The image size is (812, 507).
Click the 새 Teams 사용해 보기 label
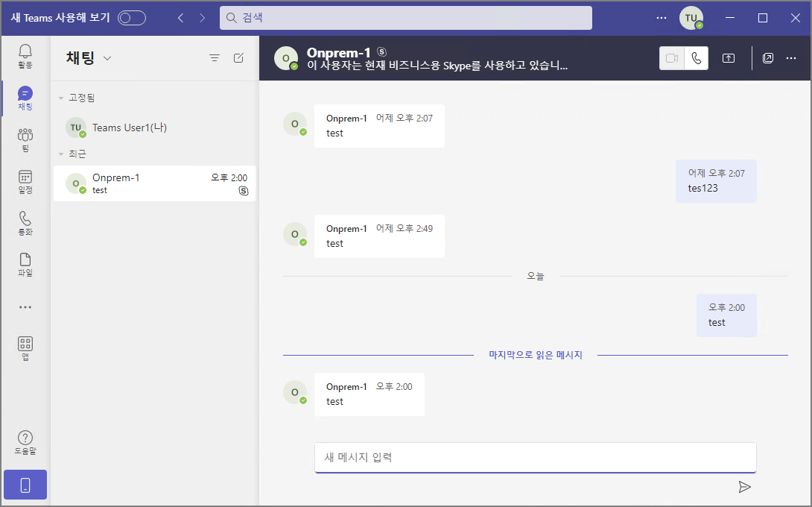coord(60,18)
